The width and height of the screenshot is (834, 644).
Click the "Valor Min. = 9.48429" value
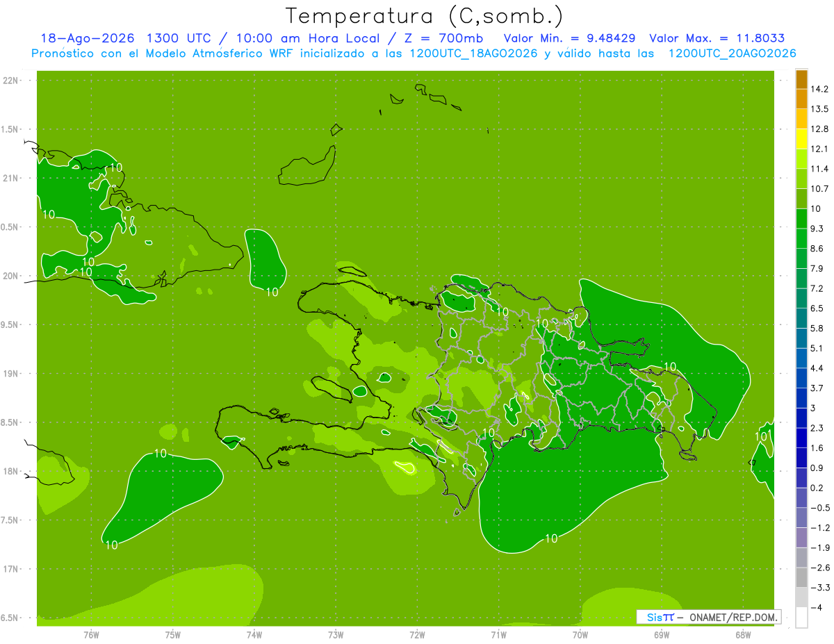click(569, 38)
